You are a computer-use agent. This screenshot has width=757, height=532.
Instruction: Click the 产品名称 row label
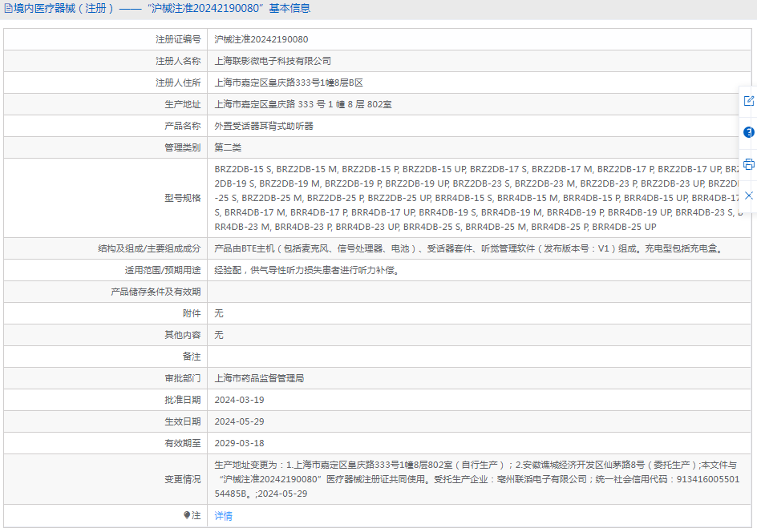tap(183, 126)
